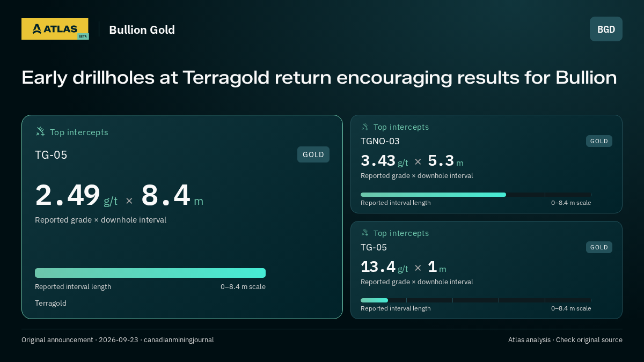The width and height of the screenshot is (644, 362).
Task: Click "Atlas analysis · Check original source"
Action: pyautogui.click(x=565, y=339)
